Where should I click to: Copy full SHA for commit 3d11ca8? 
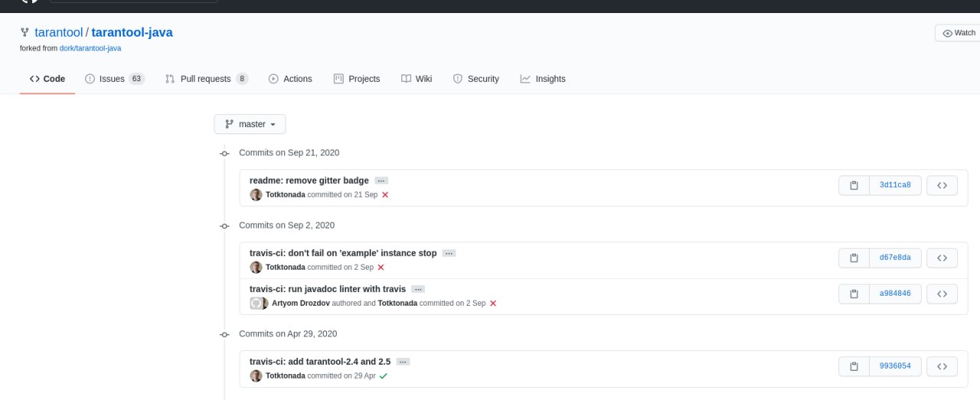854,185
